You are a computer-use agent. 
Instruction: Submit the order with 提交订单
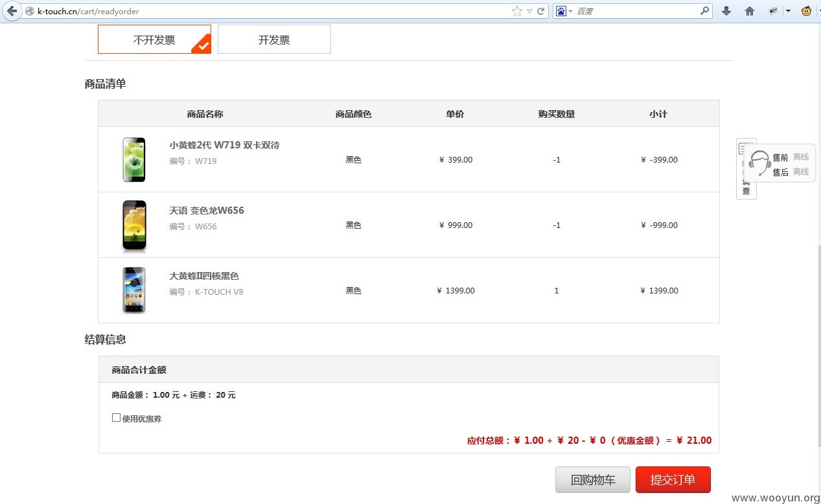[673, 480]
